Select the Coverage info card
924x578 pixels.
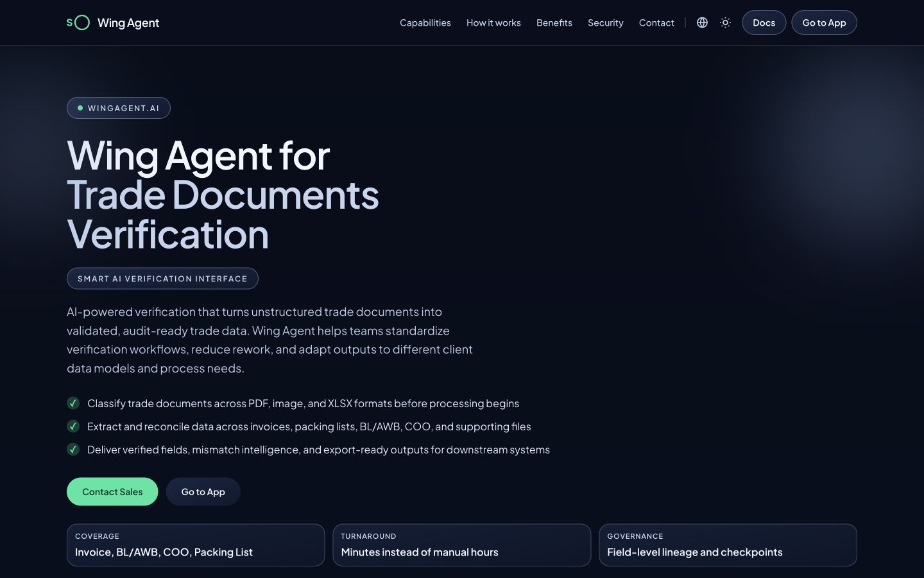click(196, 545)
